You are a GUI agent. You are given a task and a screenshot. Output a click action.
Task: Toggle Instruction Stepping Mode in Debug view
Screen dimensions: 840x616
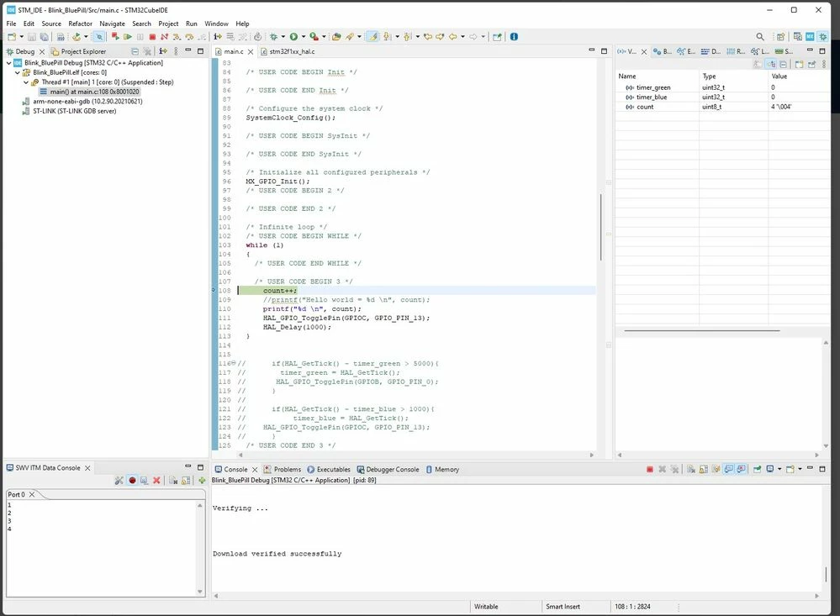coord(162,51)
